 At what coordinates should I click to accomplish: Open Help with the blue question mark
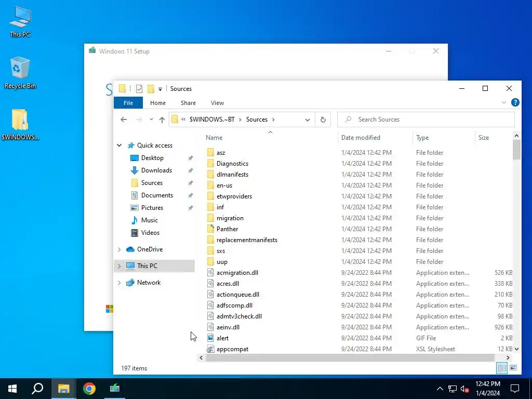[x=515, y=102]
